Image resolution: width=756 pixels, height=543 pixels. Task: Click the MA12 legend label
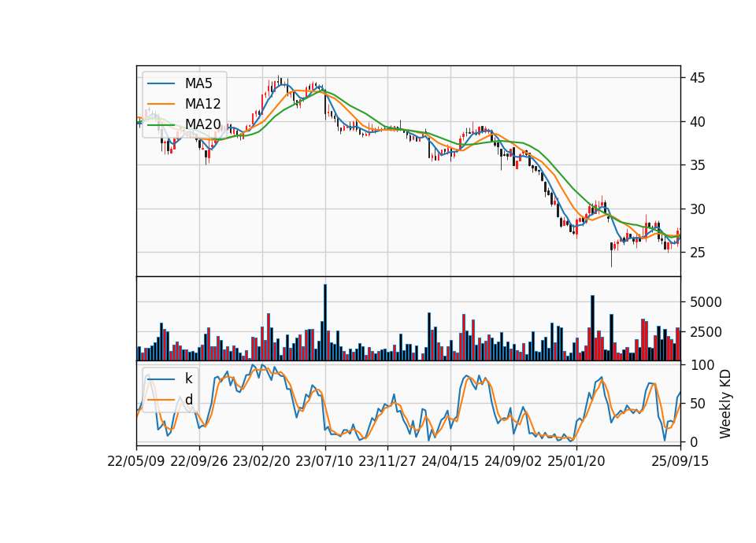coord(202,104)
